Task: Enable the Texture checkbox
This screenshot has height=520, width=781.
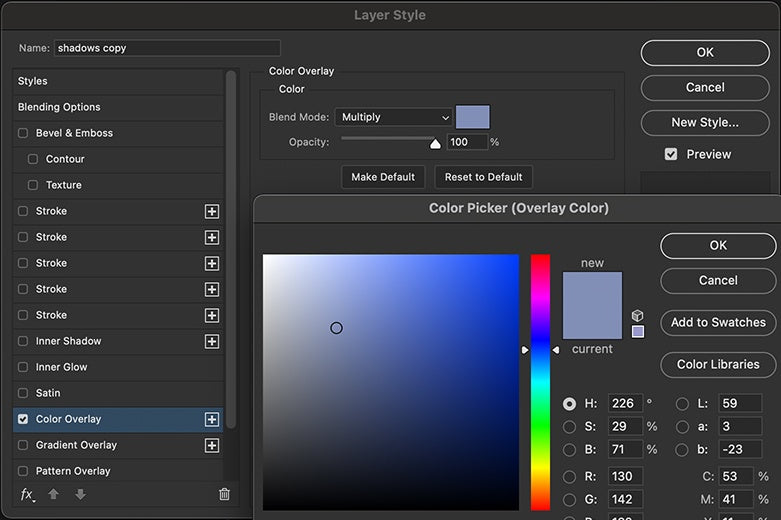Action: tap(33, 185)
